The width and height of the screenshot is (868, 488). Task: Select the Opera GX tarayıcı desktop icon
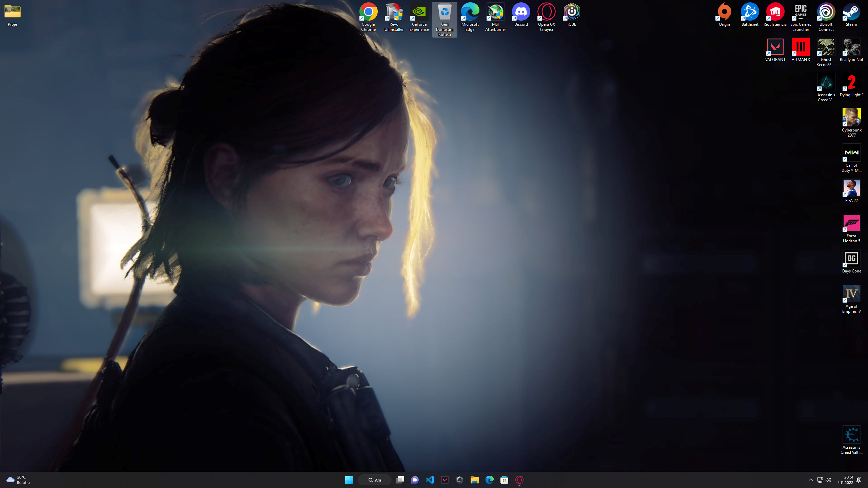coord(546,17)
